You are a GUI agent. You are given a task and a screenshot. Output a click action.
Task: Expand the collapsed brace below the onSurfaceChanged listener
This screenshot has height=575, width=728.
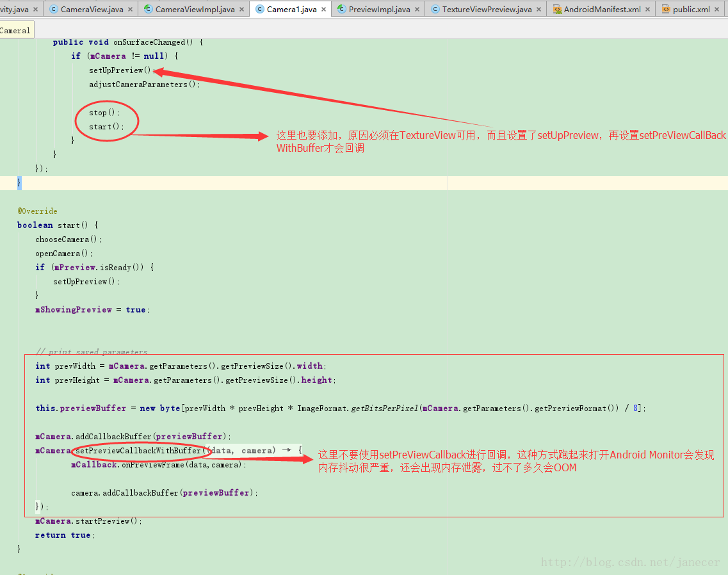click(x=18, y=182)
